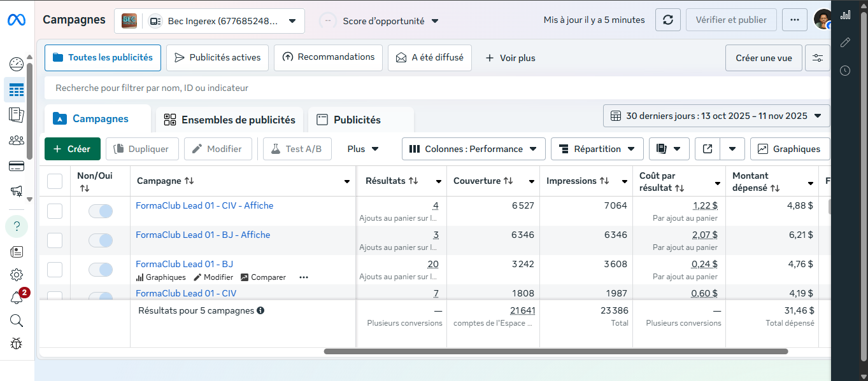Toggle FormaClub Lead 01 - BJ campaign switch
868x381 pixels.
coord(101,270)
